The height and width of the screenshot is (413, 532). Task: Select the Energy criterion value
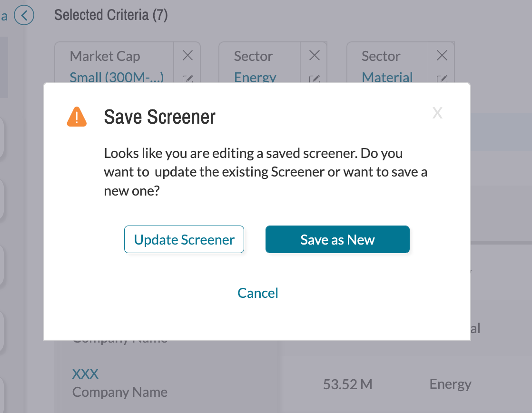(x=255, y=77)
